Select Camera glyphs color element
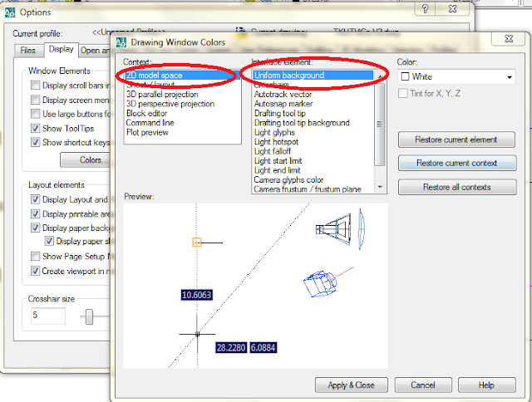The width and height of the screenshot is (532, 402). click(x=314, y=179)
